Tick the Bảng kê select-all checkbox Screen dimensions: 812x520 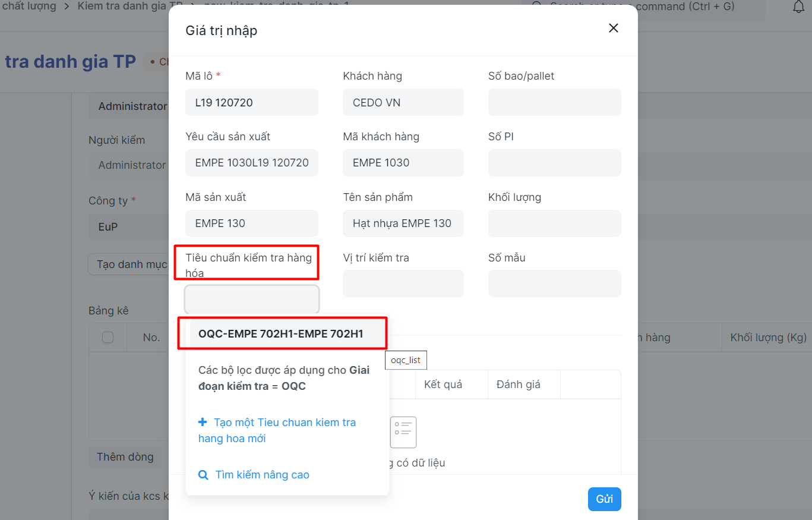[108, 338]
